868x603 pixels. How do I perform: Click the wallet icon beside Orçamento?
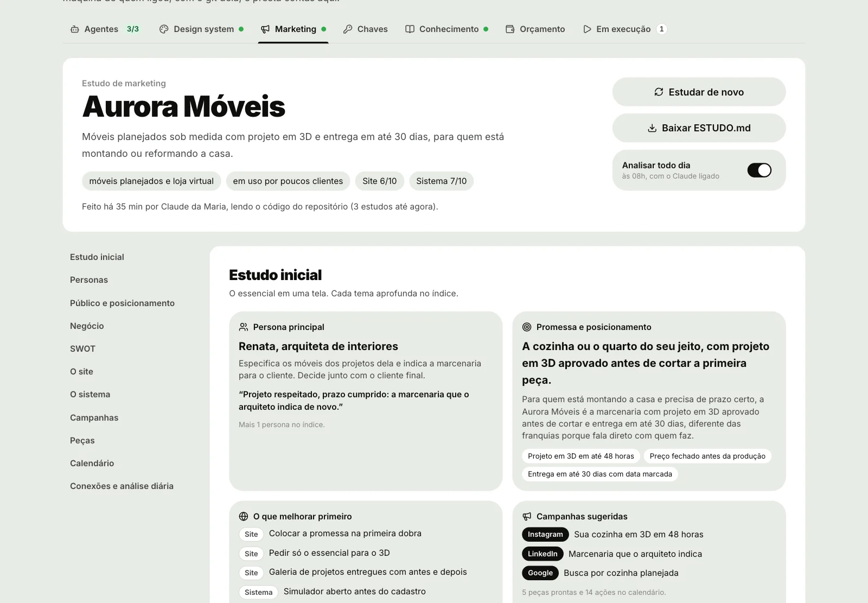click(x=510, y=29)
